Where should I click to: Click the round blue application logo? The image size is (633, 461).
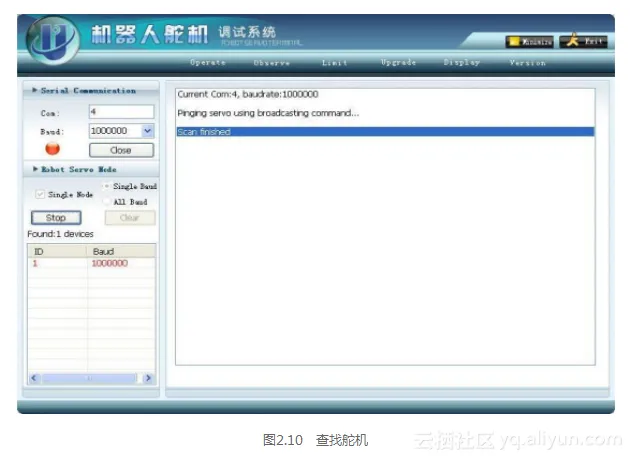pyautogui.click(x=52, y=40)
